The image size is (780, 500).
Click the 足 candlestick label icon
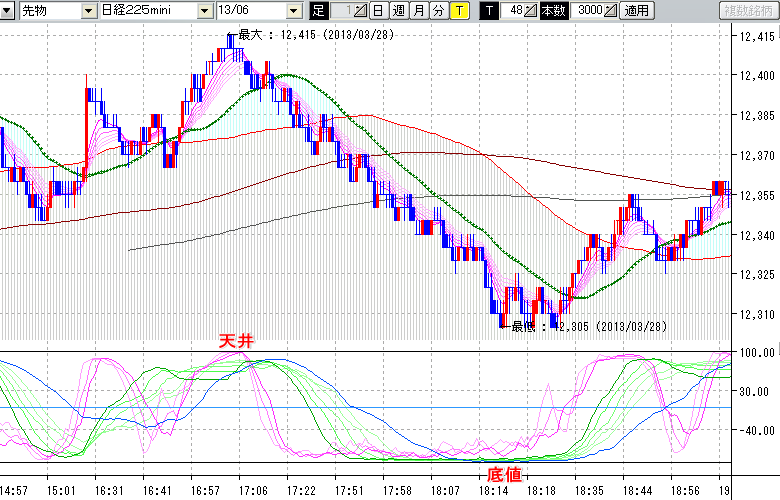(x=319, y=11)
